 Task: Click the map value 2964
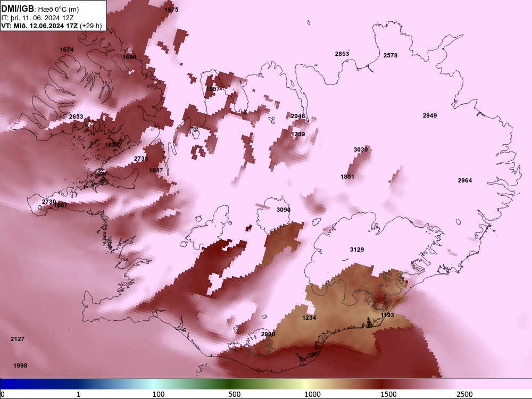465,180
